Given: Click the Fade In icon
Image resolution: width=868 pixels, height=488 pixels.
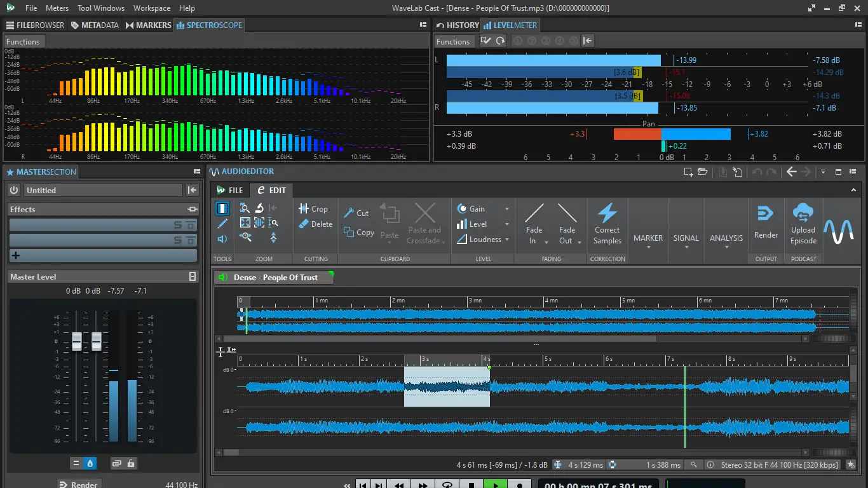Looking at the screenshot, I should pos(534,214).
